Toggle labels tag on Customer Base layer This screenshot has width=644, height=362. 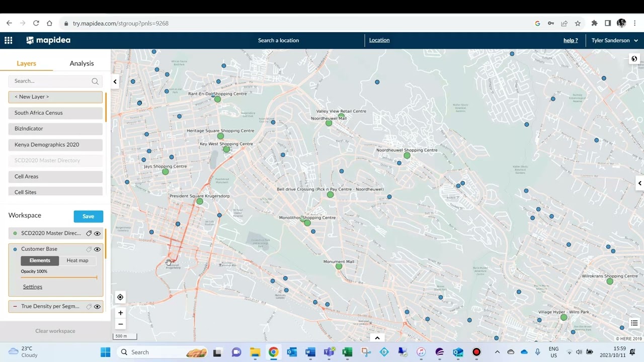coord(89,249)
